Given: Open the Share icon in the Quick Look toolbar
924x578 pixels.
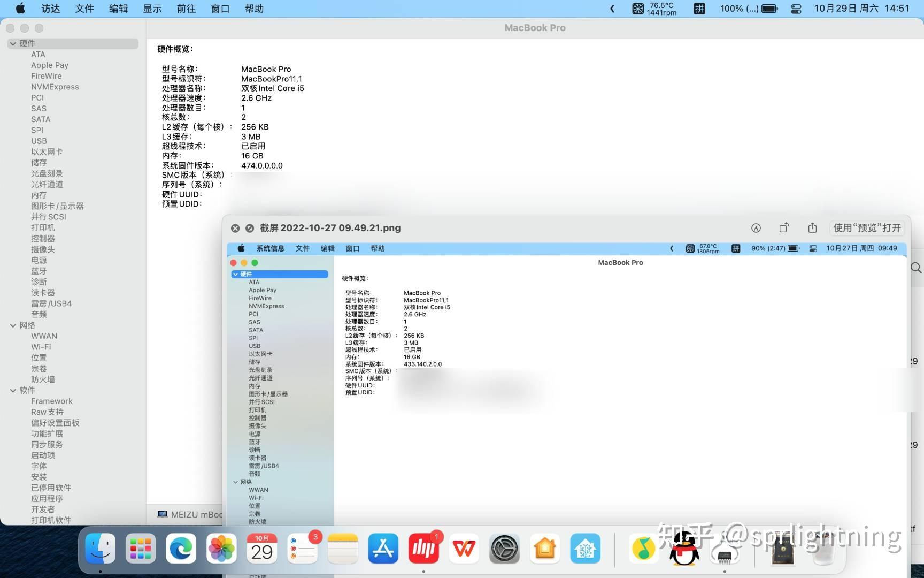Looking at the screenshot, I should pos(812,227).
